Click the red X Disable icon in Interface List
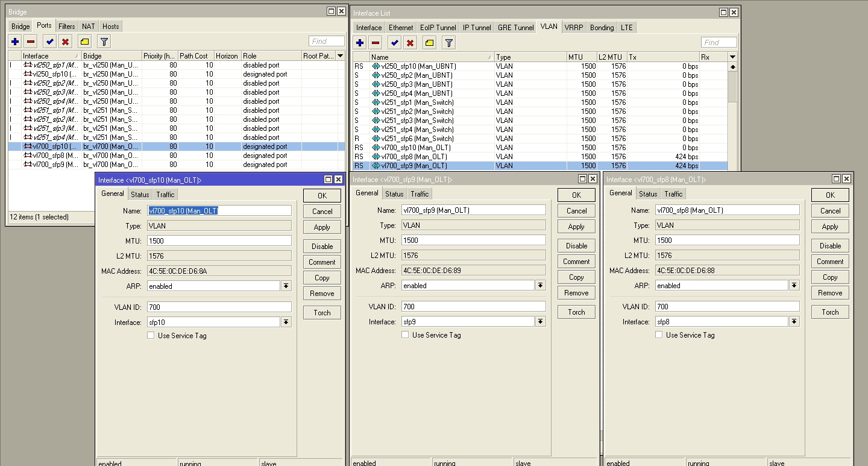The image size is (868, 466). point(410,43)
